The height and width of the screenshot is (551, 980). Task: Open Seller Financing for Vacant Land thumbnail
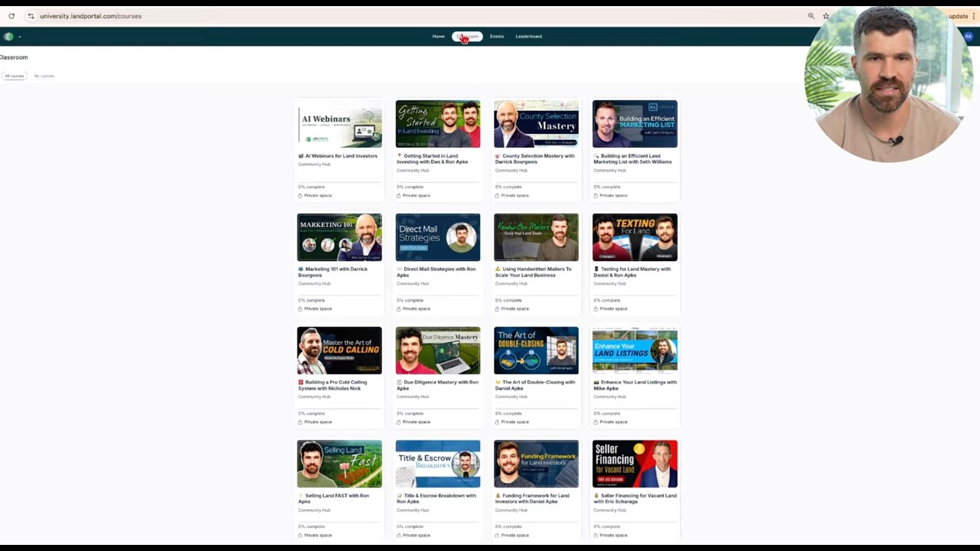point(635,464)
